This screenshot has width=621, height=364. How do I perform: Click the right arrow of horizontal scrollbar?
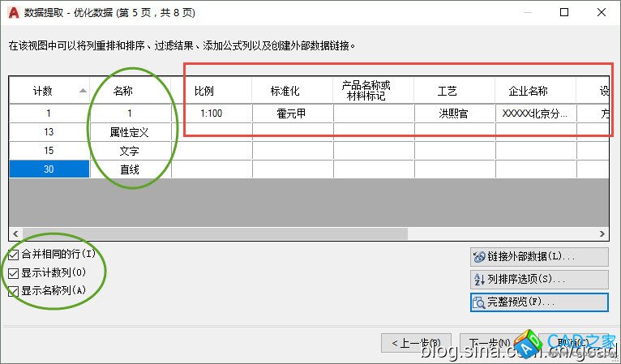point(602,233)
